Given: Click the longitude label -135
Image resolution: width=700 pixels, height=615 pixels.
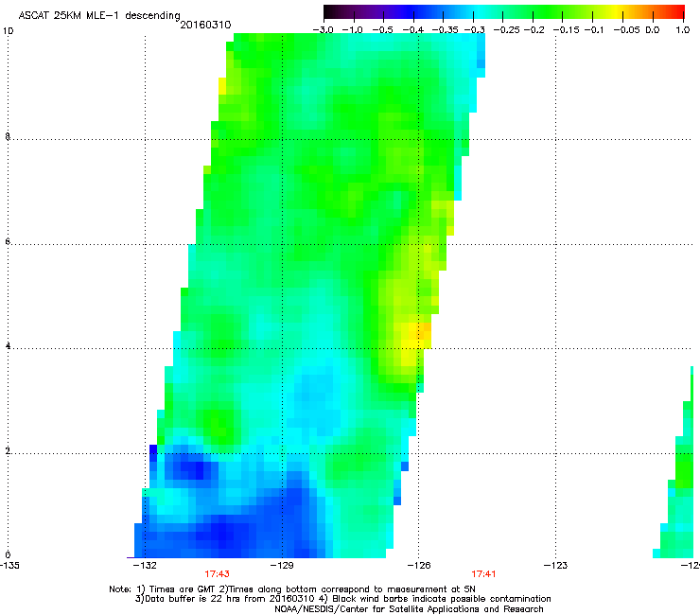Looking at the screenshot, I should (9, 566).
